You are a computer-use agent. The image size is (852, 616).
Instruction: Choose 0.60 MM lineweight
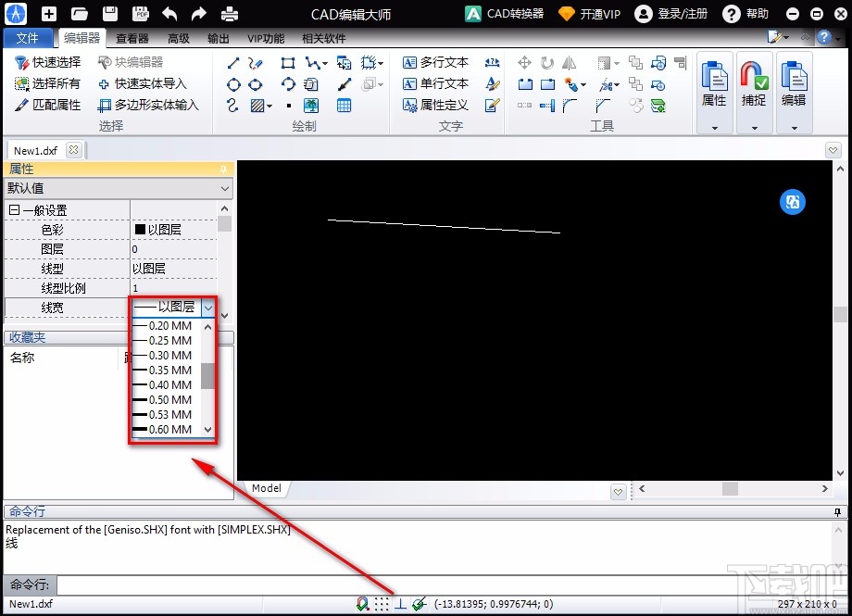[168, 430]
